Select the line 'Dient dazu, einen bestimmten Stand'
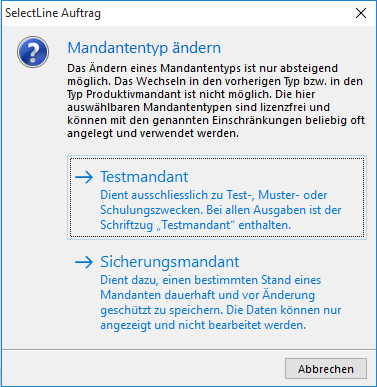This screenshot has height=387, width=377. (211, 280)
